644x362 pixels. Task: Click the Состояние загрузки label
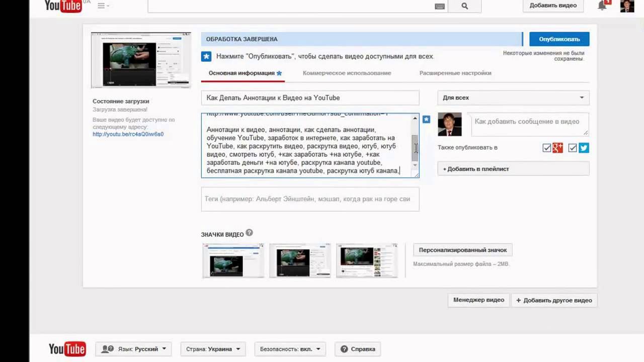(121, 101)
